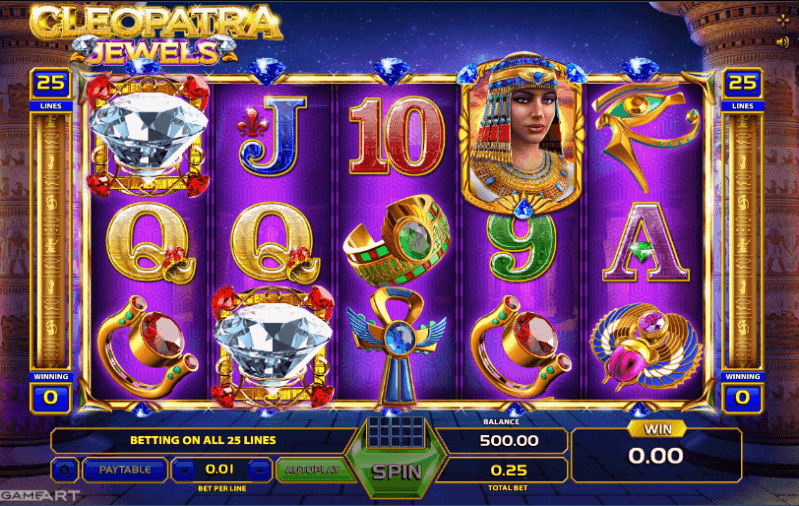Click the golden scarab beetle symbol
This screenshot has height=506, width=799.
click(646, 345)
